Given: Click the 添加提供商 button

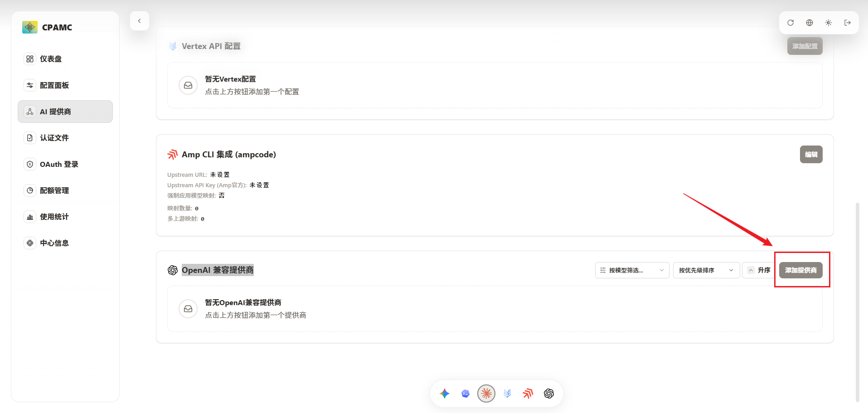Looking at the screenshot, I should click(x=800, y=270).
